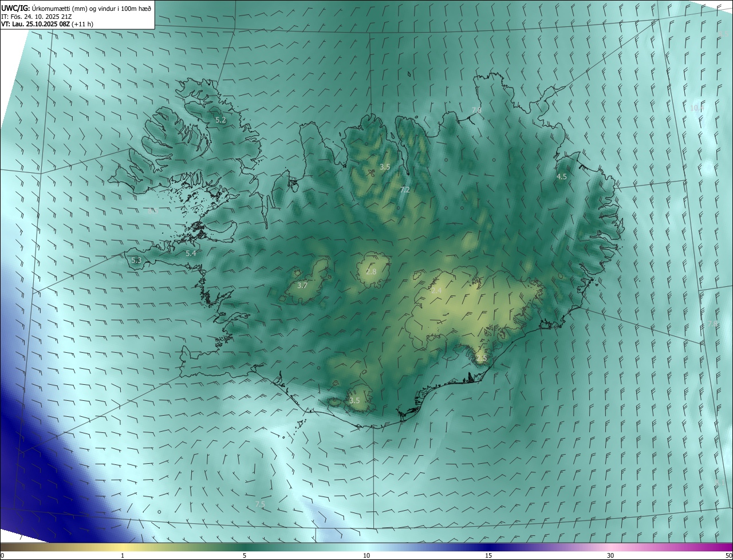The height and width of the screenshot is (560, 733).
Task: Click the "50" tick on the color scale
Action: pos(728,555)
